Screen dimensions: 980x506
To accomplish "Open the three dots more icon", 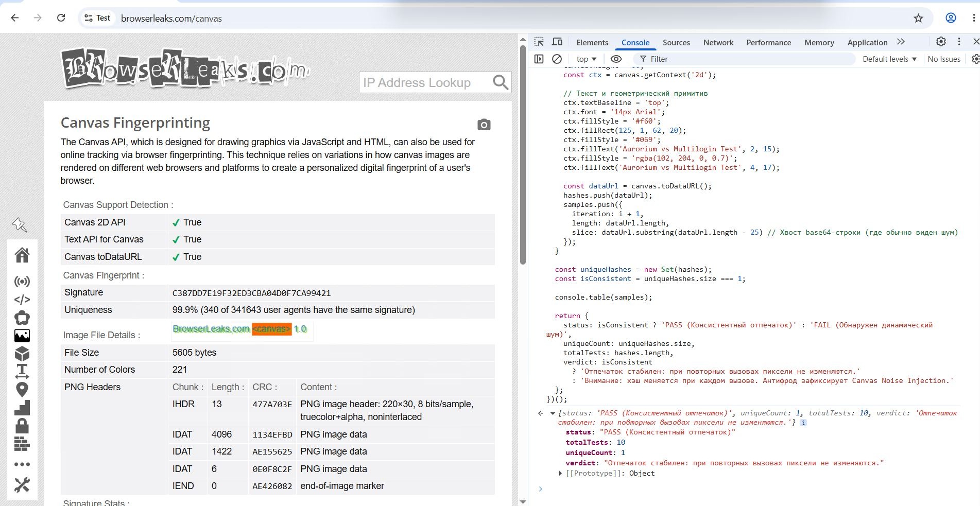I will point(22,464).
